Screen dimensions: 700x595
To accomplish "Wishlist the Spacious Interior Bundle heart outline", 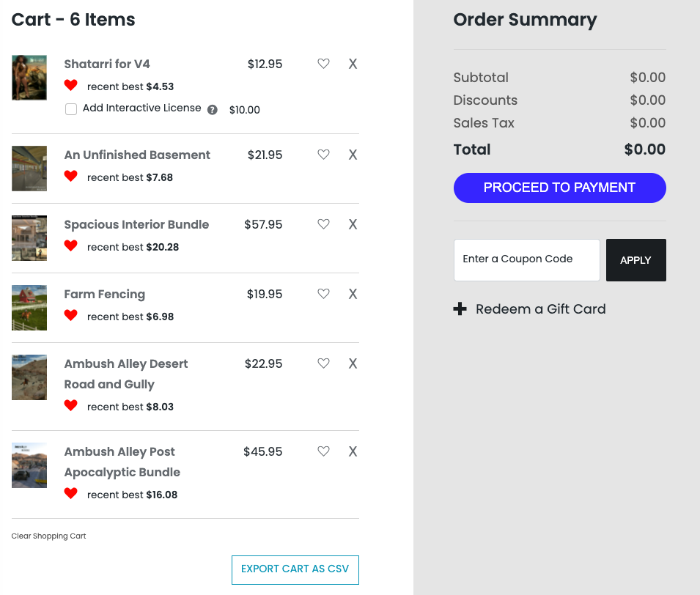I will (x=323, y=224).
